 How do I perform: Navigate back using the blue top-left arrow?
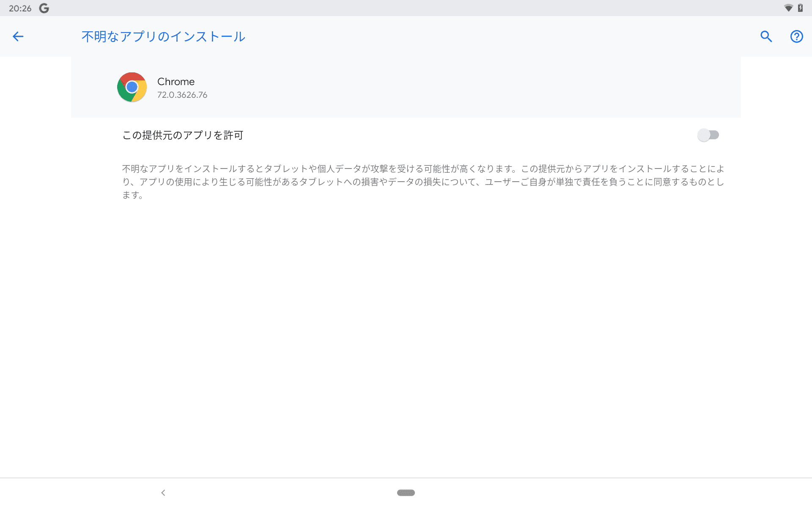click(x=18, y=36)
